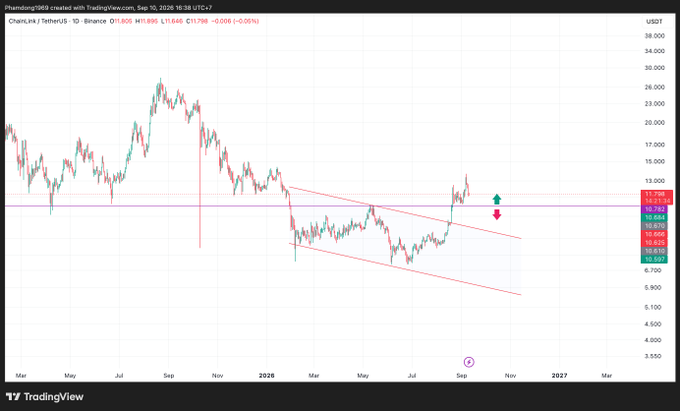Click the TradingView logo in footer
This screenshot has height=411, width=680.
[x=45, y=396]
